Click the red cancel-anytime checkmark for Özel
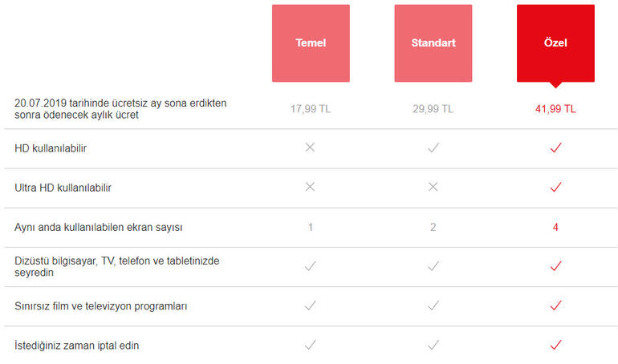 click(555, 345)
